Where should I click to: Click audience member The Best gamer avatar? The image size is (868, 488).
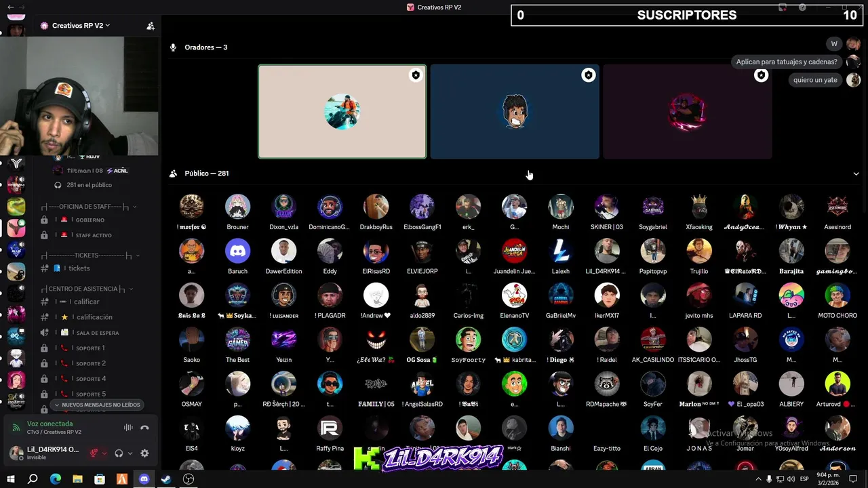click(237, 340)
